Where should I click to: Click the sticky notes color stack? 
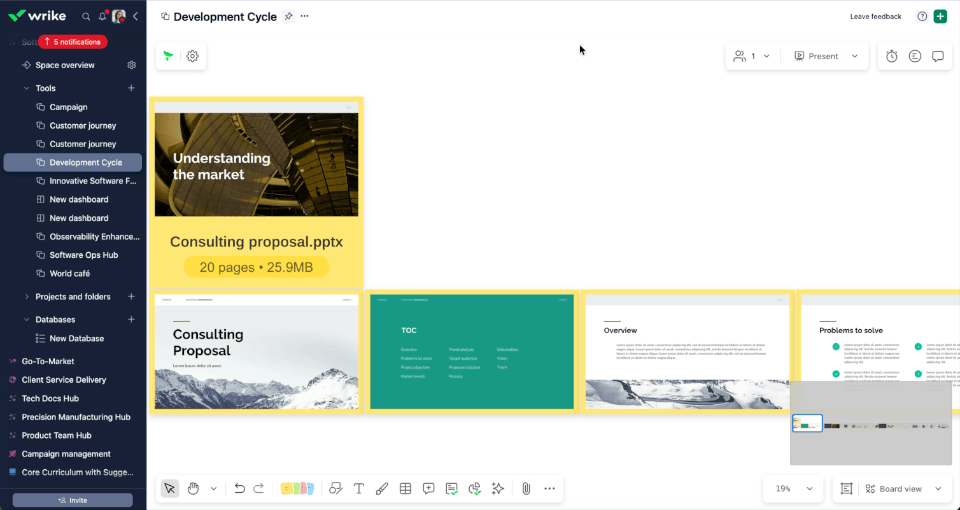(x=297, y=489)
